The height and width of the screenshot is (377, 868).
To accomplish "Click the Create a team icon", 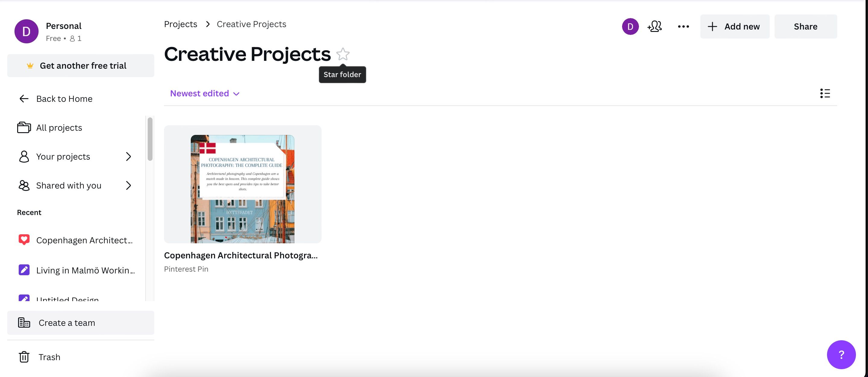I will pyautogui.click(x=24, y=322).
